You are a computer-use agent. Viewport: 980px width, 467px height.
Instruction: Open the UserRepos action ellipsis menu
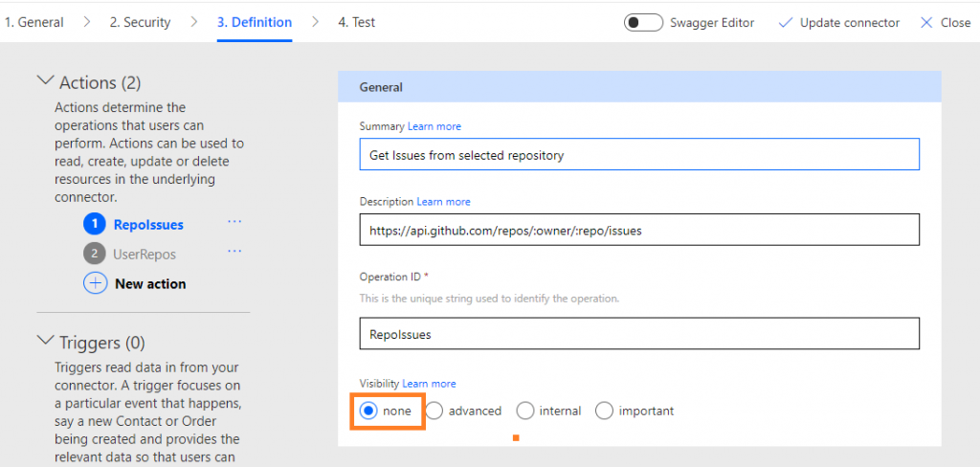[x=234, y=252]
